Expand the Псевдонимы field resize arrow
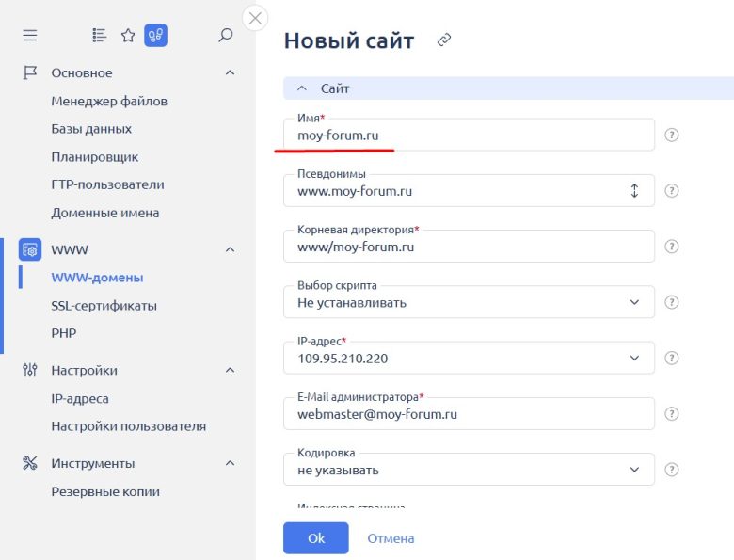This screenshot has width=734, height=560. (634, 191)
